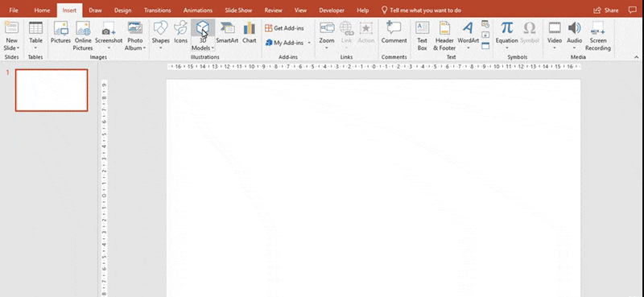This screenshot has width=644, height=297.
Task: Insert Pictures from the Images group
Action: point(61,32)
